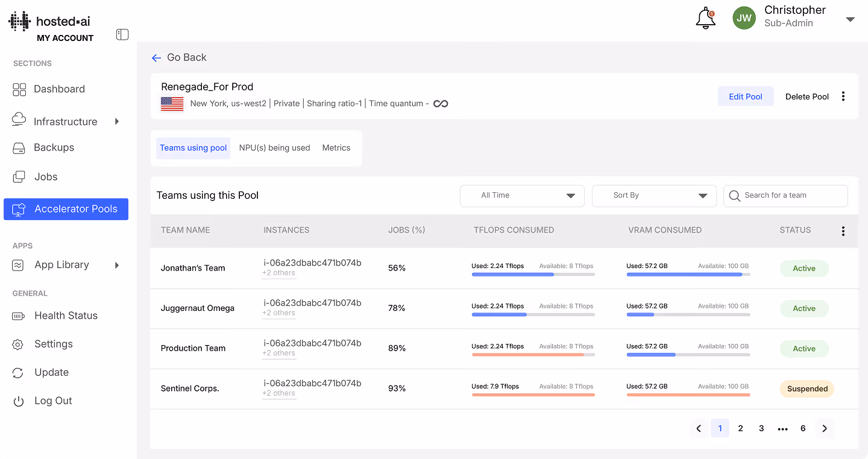Open the user account dropdown arrow
868x459 pixels.
click(x=851, y=19)
